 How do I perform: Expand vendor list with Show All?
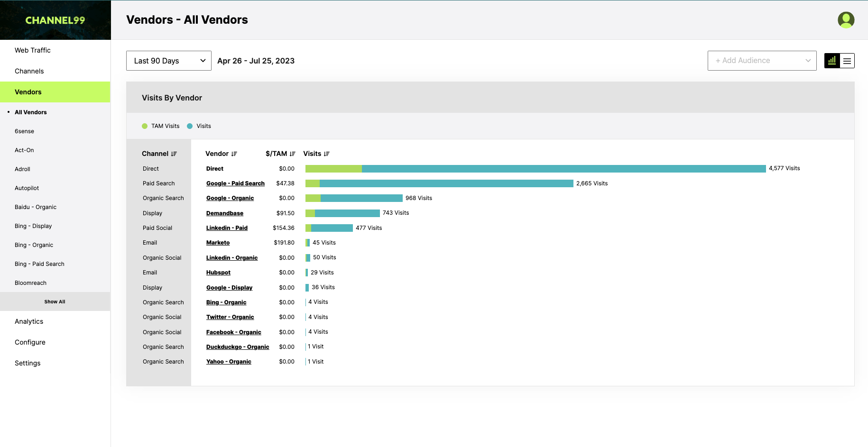point(55,301)
